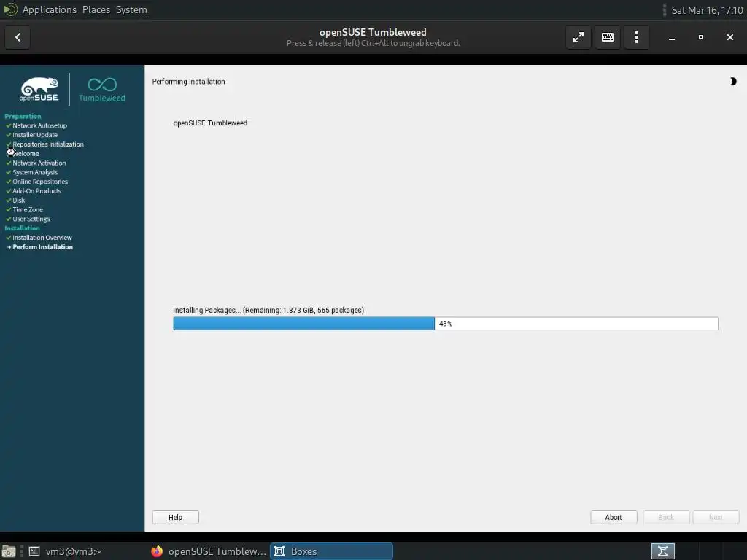Click the Preparation section heading
Image resolution: width=747 pixels, height=560 pixels.
(23, 116)
